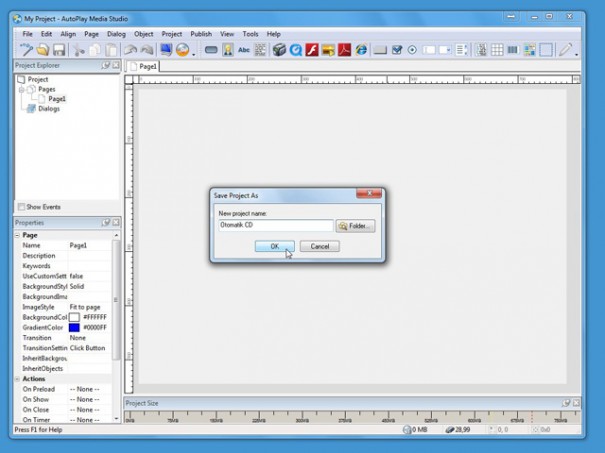Insert a ListBox object
605x453 pixels.
coord(461,50)
